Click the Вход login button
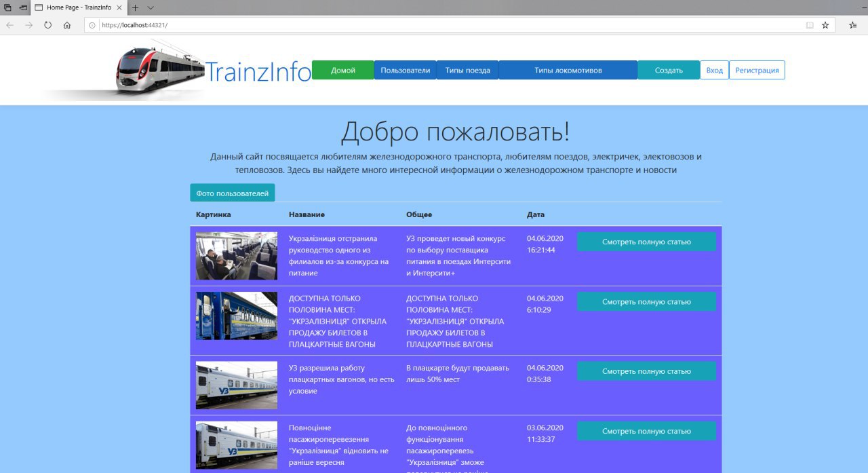 (x=715, y=70)
